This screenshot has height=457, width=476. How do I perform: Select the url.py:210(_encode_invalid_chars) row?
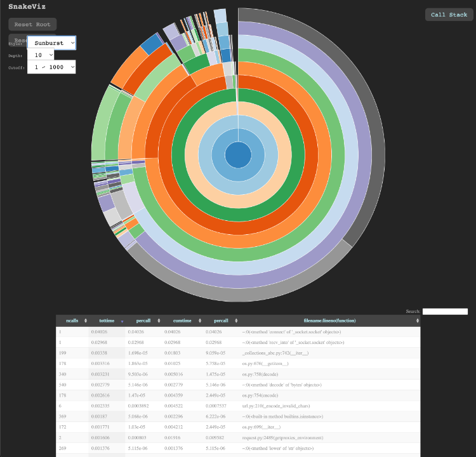[x=238, y=406]
